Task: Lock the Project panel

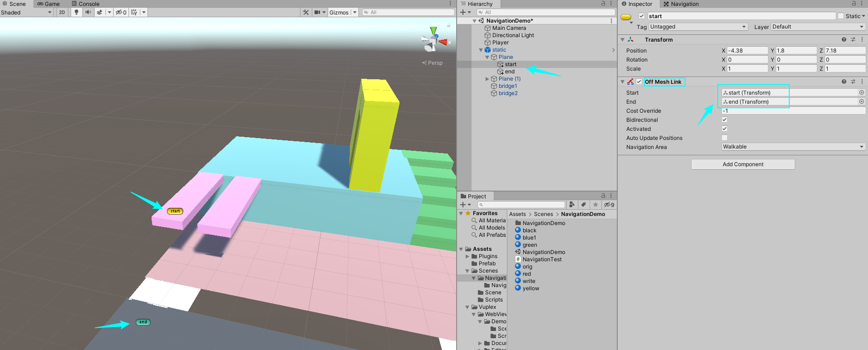Action: (x=603, y=196)
